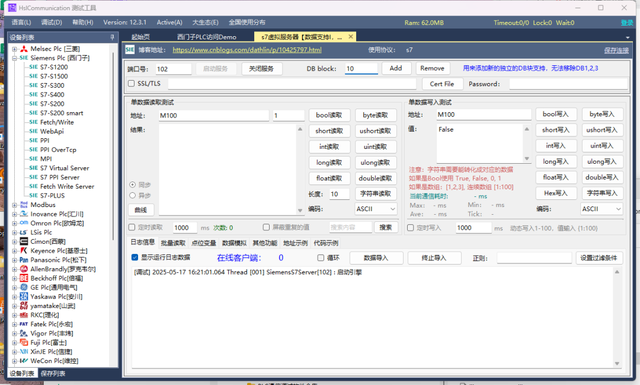Open tab list dropdown arrow at tab strip end
Viewport: 640px width, 385px height.
[x=627, y=38]
